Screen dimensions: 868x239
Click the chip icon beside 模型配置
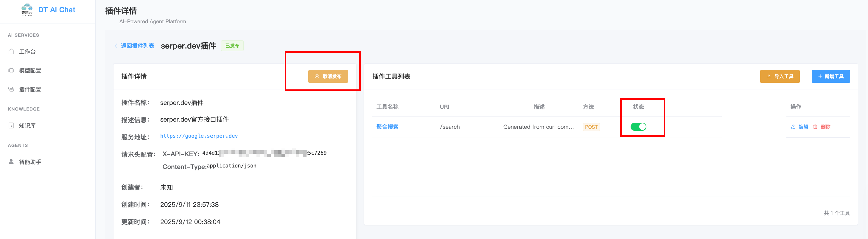pyautogui.click(x=11, y=70)
